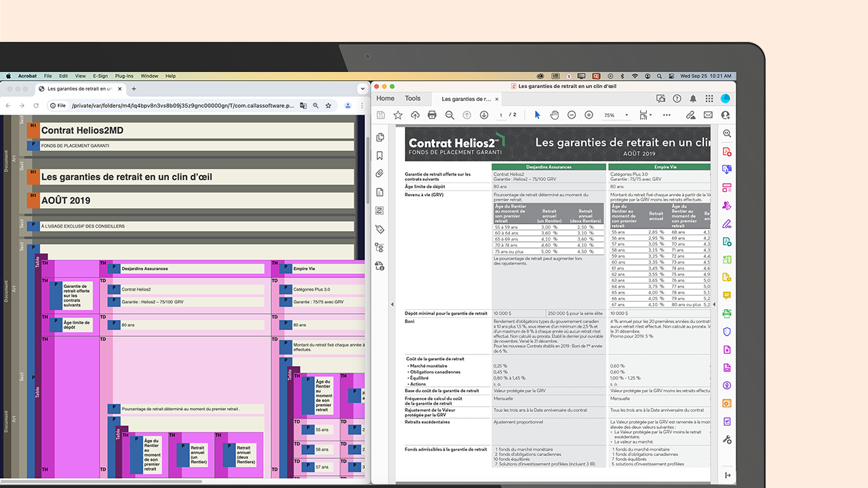
Task: Click the page number field in Acrobat
Action: 501,115
